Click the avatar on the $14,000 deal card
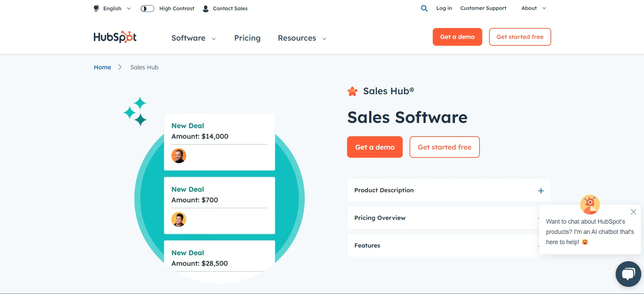This screenshot has height=294, width=644. (179, 156)
